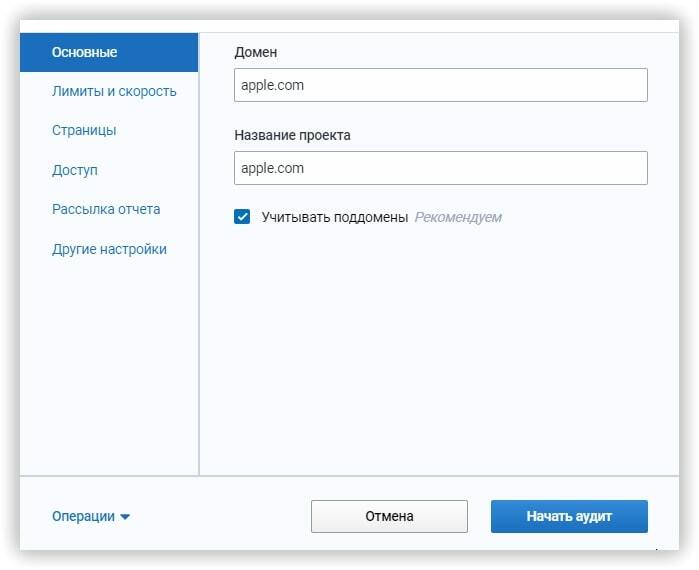Screen dimensions: 699x570
Task: Click into the Название проекта field
Action: click(440, 168)
